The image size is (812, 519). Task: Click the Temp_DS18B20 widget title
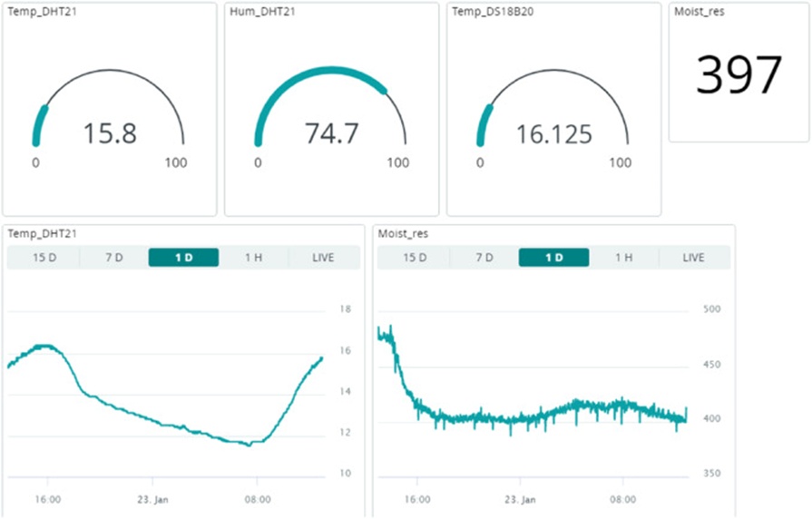tap(493, 12)
